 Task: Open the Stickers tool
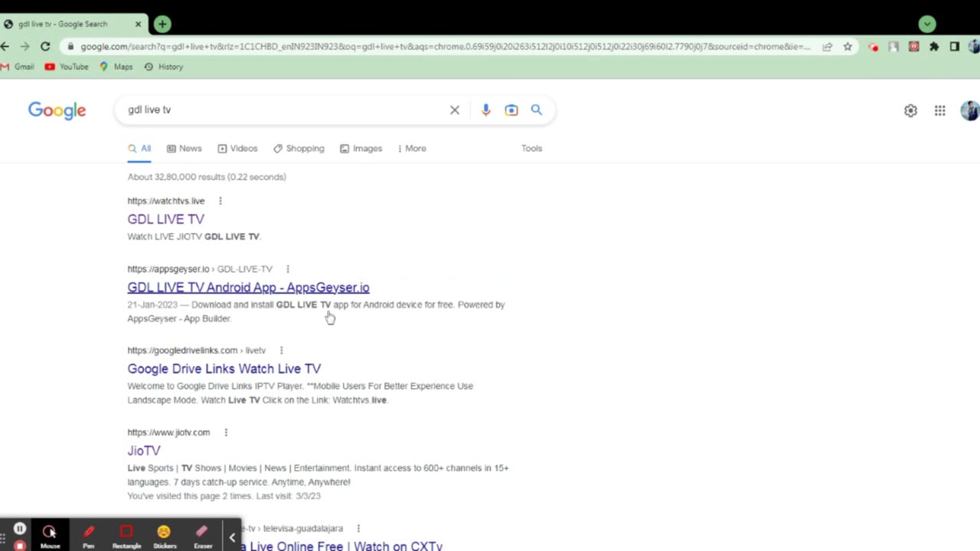[164, 535]
